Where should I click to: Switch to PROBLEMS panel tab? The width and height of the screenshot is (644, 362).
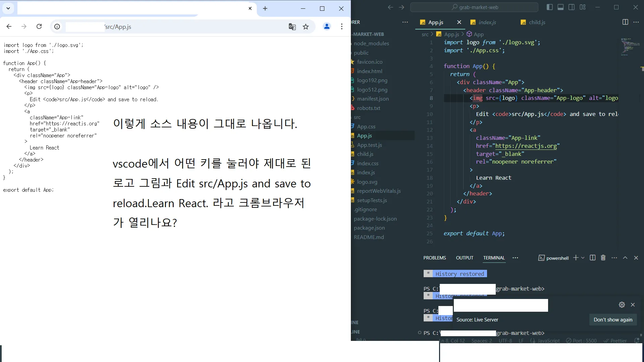(x=435, y=258)
